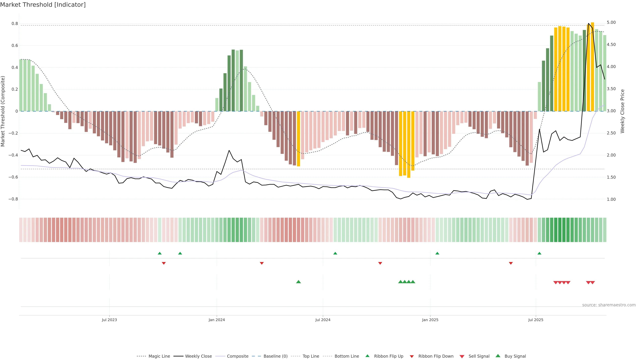Click the Ribbon Flip Up marker after Jul 2025

539,253
